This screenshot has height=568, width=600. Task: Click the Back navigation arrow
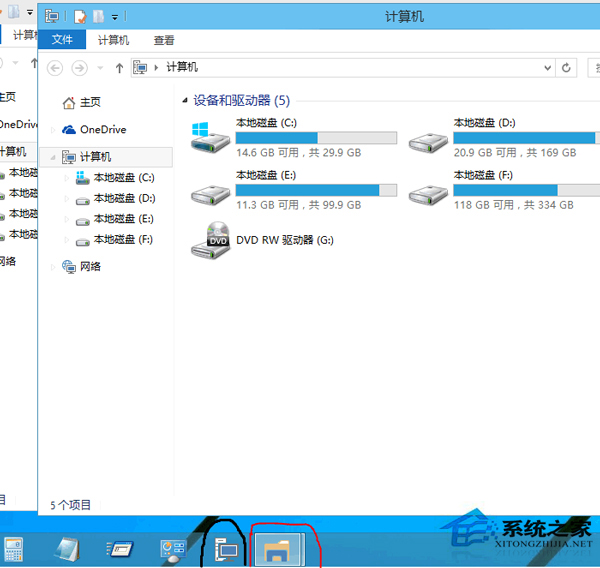coord(55,69)
